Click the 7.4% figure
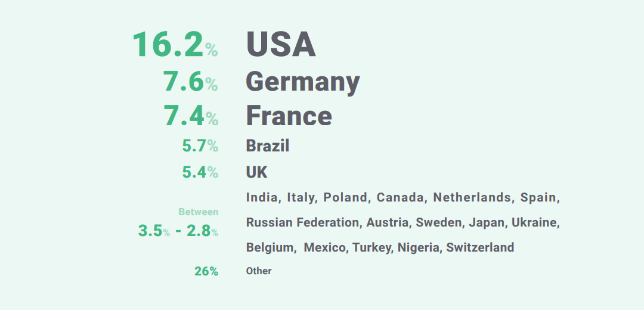The height and width of the screenshot is (310, 644). pyautogui.click(x=191, y=116)
